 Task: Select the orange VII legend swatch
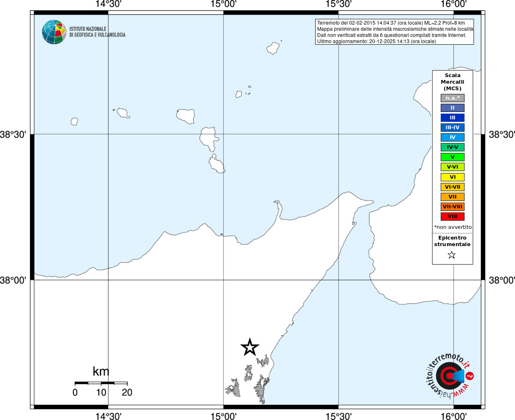coord(453,197)
